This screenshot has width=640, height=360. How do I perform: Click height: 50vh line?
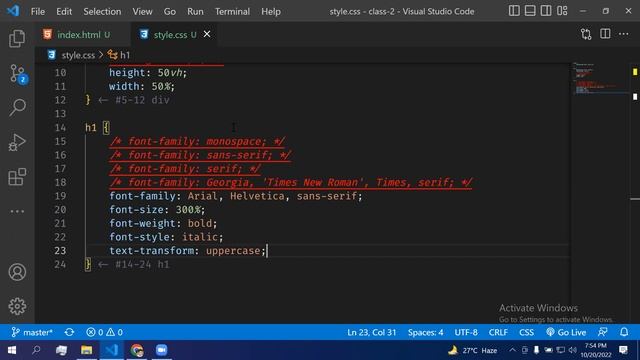[x=148, y=73]
